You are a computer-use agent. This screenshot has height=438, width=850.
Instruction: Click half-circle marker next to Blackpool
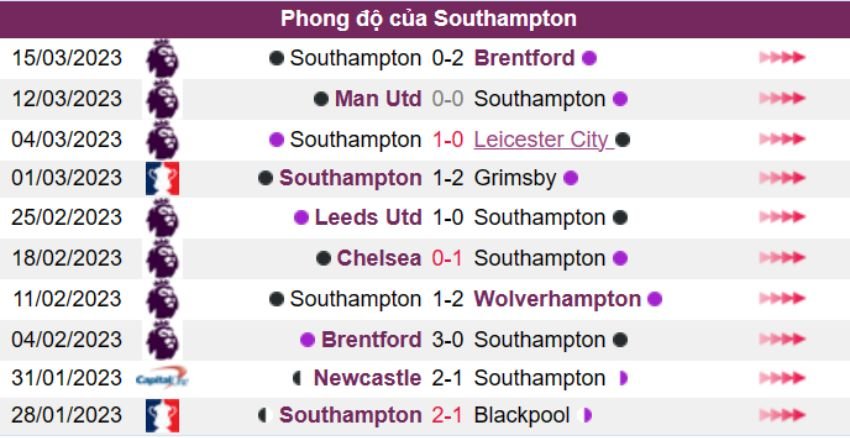coord(587,415)
